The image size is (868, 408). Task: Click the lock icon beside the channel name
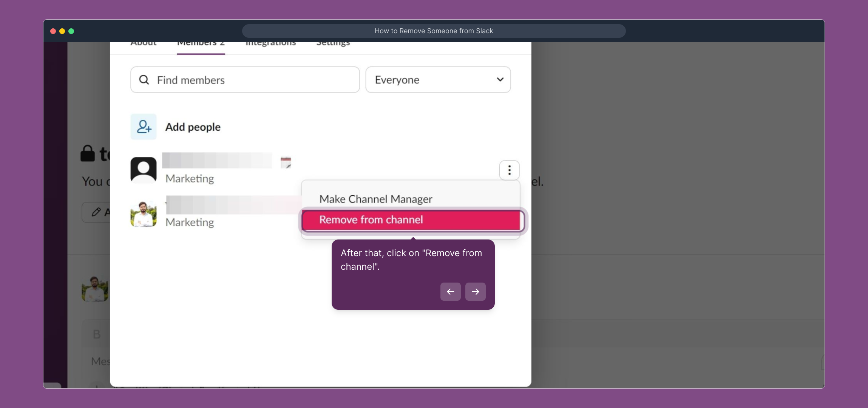pyautogui.click(x=88, y=153)
